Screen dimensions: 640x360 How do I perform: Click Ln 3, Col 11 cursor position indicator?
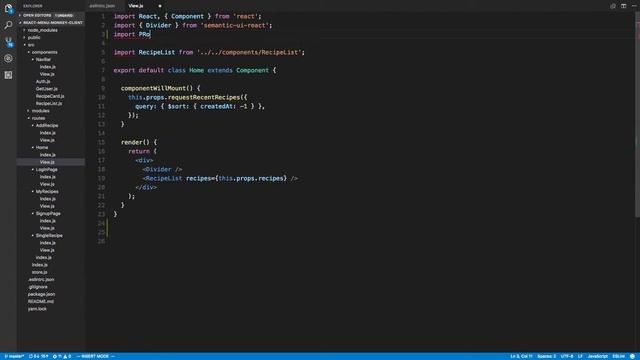[x=521, y=356]
